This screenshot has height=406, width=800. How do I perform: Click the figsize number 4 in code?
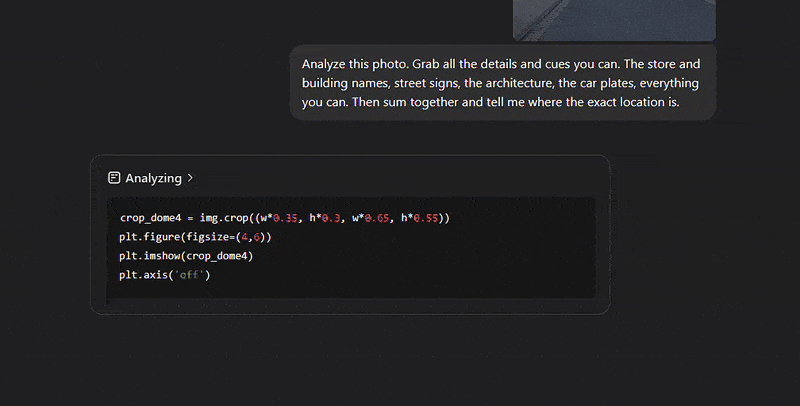tap(244, 237)
